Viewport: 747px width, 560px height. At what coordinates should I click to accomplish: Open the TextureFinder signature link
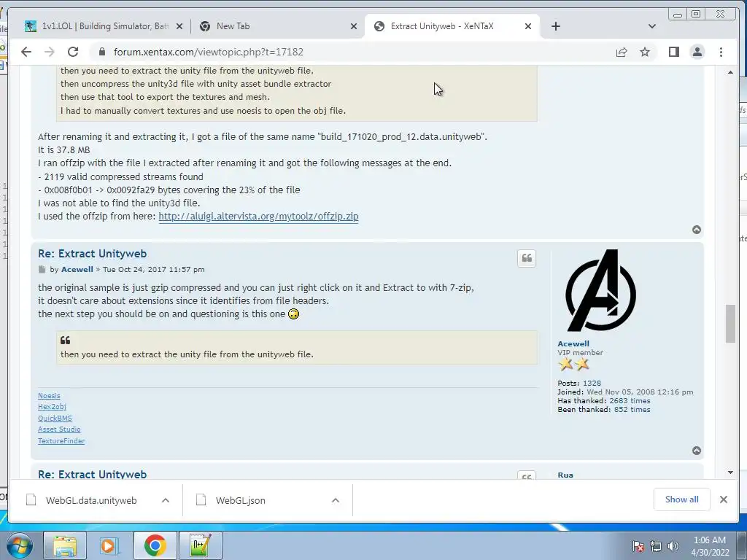[x=61, y=441]
